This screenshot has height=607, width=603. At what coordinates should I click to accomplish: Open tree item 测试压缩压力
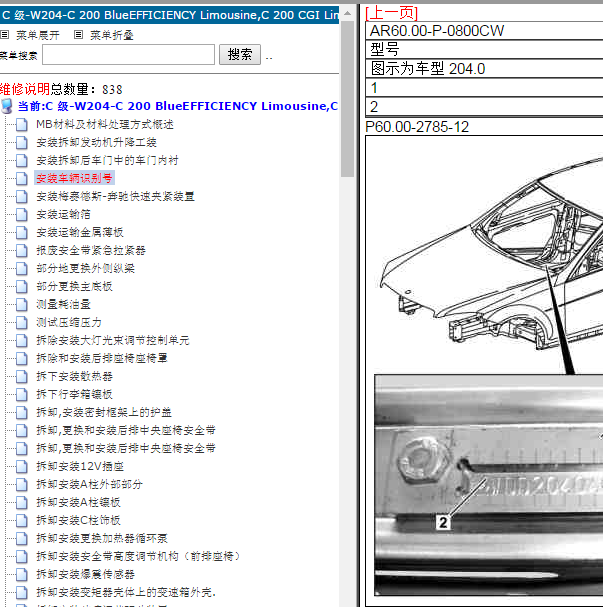[69, 322]
